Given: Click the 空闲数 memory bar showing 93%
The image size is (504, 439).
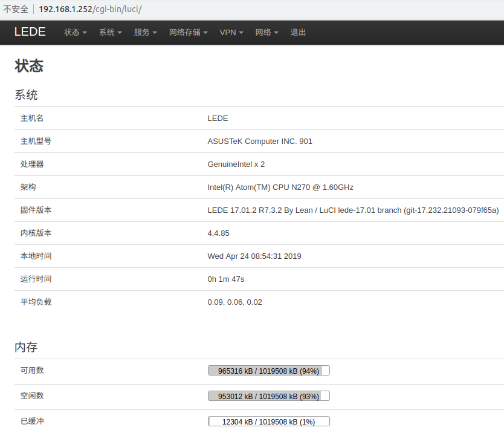Looking at the screenshot, I should coord(269,396).
